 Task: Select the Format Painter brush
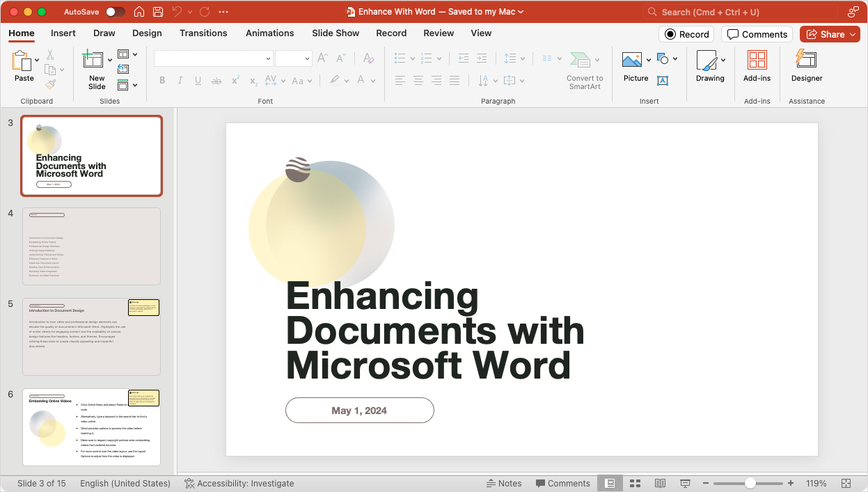tap(50, 84)
